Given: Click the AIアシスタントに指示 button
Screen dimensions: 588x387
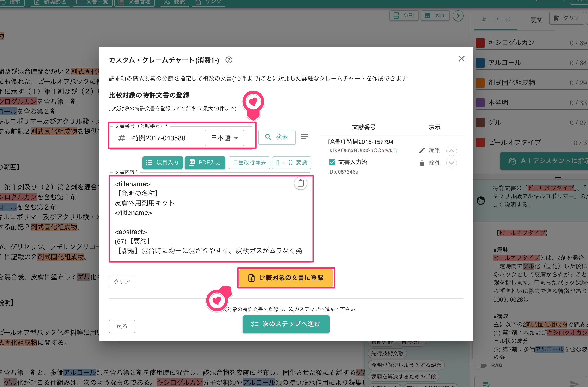Looking at the screenshot, I should [x=544, y=161].
